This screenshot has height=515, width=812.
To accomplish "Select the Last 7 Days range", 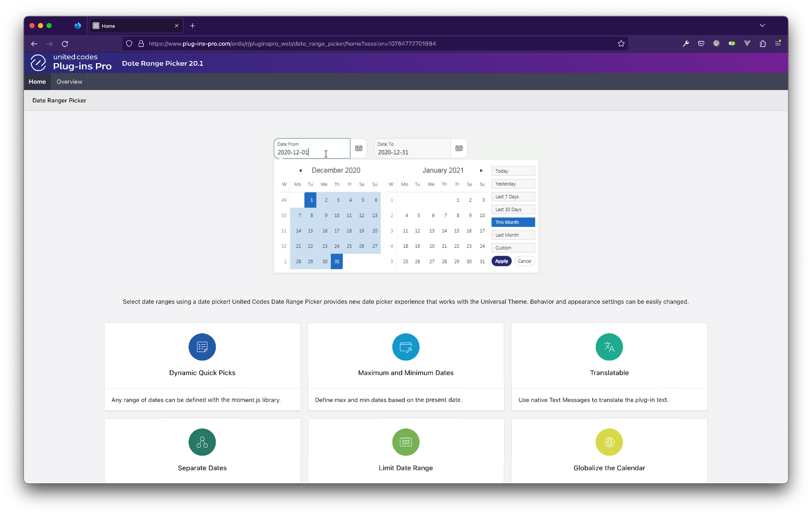I will click(513, 197).
